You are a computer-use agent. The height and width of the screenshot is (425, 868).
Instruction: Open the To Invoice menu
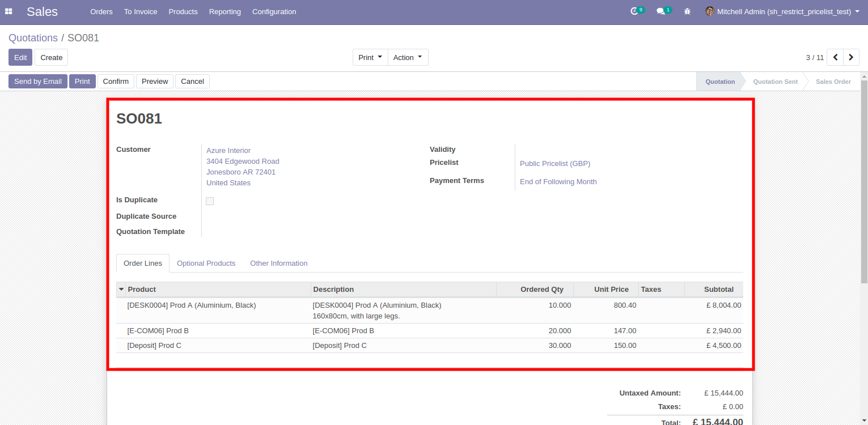pos(141,11)
